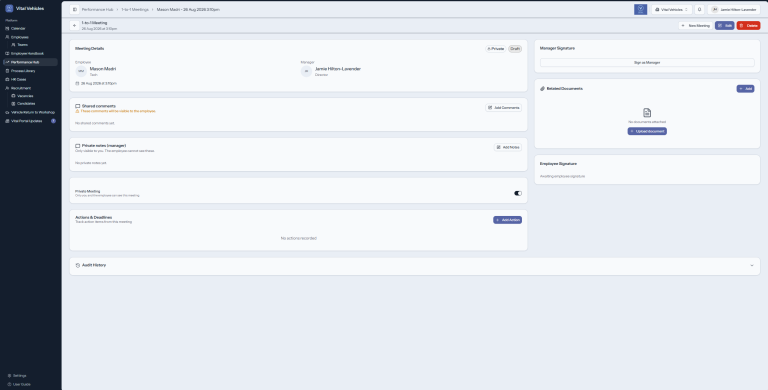Click the empty document file icon
Screen dimensions: 768x390
click(x=647, y=113)
